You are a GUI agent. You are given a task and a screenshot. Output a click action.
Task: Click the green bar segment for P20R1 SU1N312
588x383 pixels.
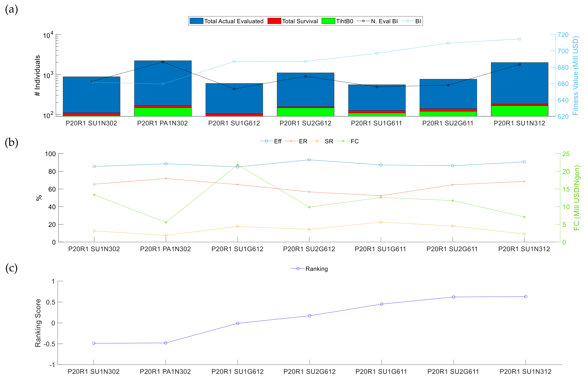click(x=520, y=111)
